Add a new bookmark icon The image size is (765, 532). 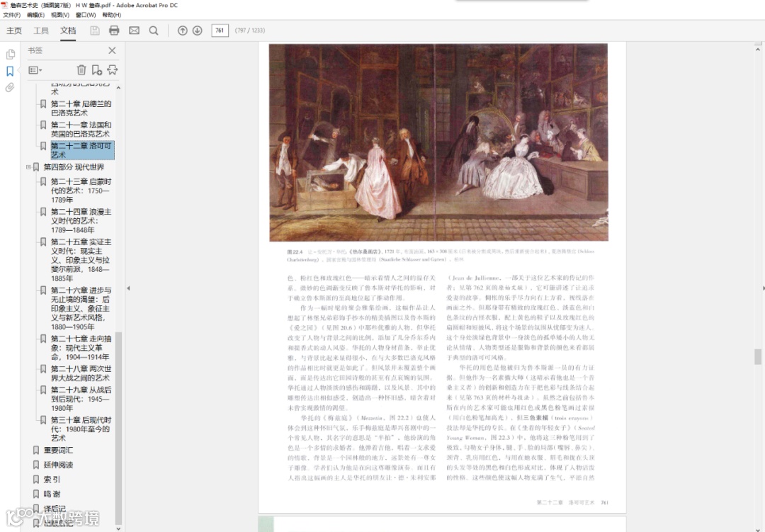point(96,70)
